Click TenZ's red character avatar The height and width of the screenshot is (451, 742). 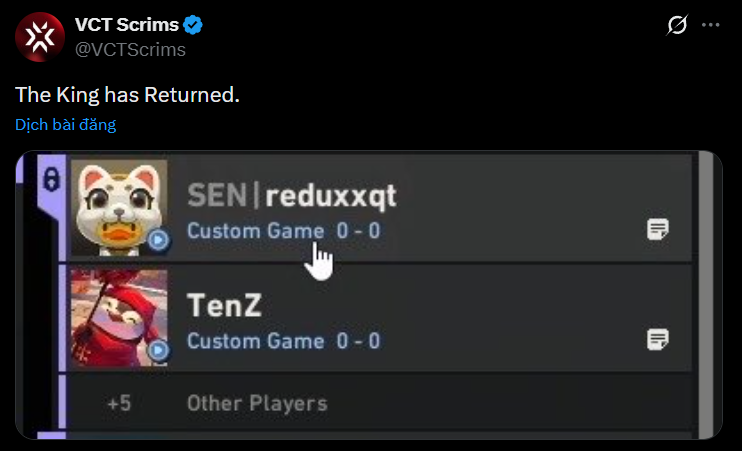tap(118, 317)
